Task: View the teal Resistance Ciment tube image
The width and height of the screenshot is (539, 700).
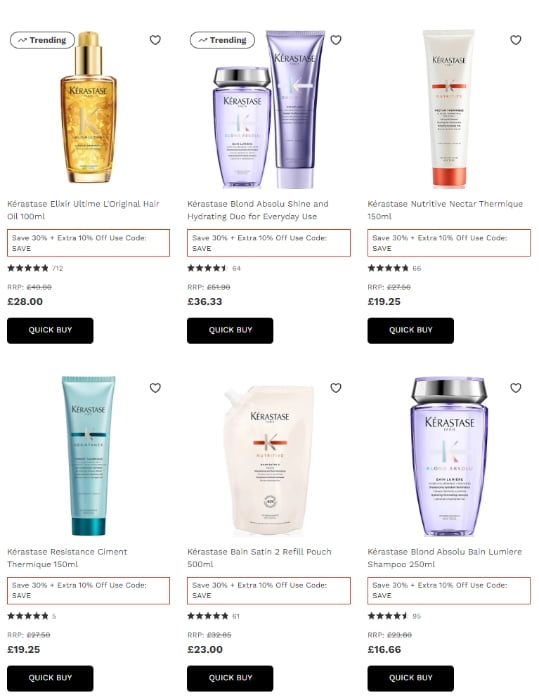Action: point(88,455)
